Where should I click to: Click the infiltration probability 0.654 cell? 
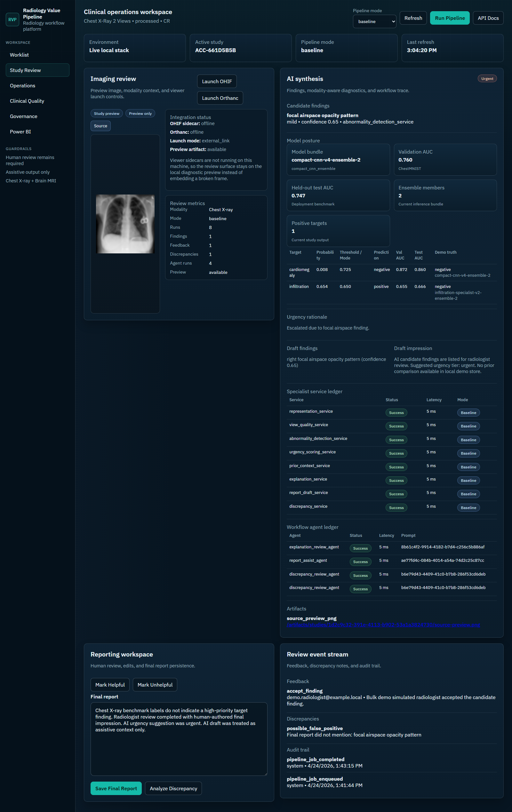322,287
